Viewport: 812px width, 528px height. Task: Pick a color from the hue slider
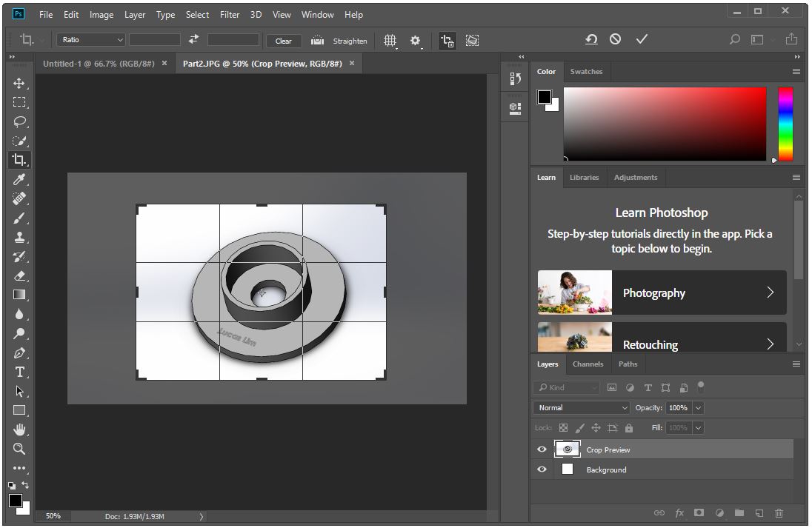click(785, 124)
